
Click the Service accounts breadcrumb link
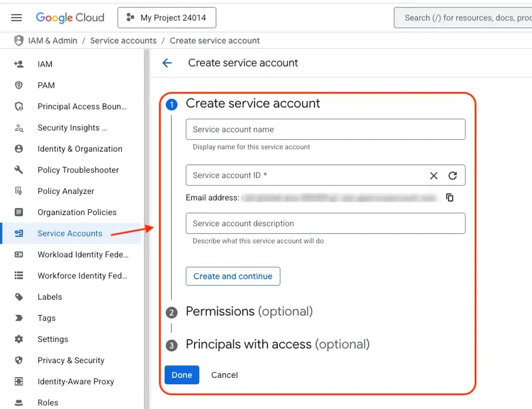[x=123, y=41]
